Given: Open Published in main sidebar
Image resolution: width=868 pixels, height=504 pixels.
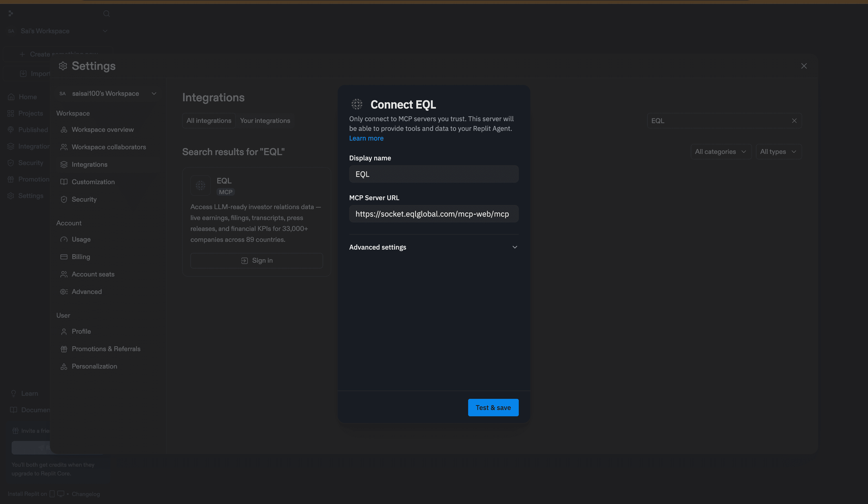Looking at the screenshot, I should click(x=33, y=130).
